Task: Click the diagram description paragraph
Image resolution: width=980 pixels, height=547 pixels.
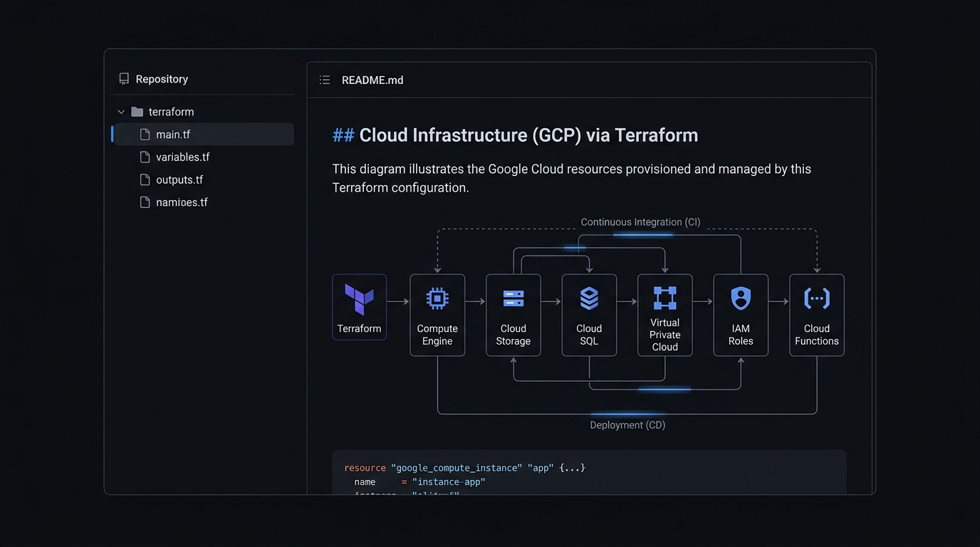Action: (572, 179)
